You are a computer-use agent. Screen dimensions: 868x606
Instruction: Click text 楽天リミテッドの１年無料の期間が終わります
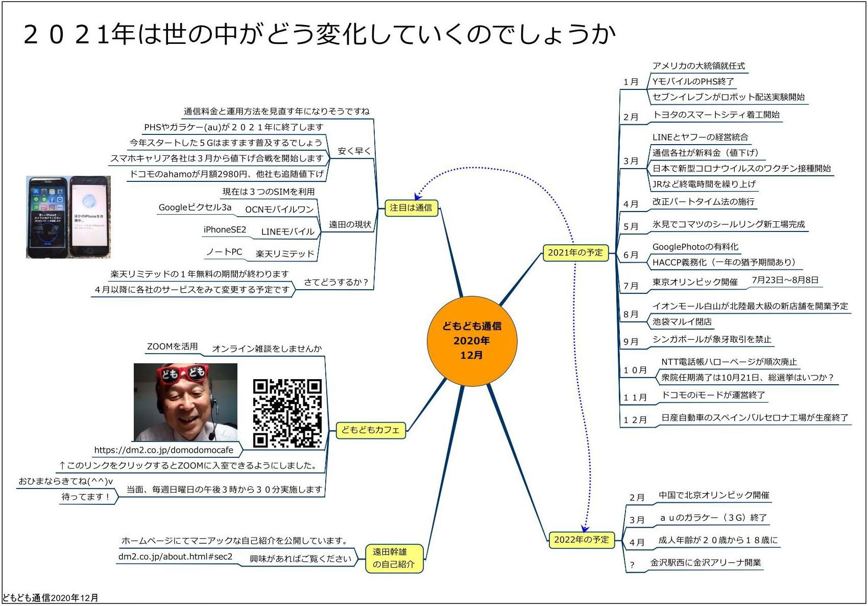[200, 274]
